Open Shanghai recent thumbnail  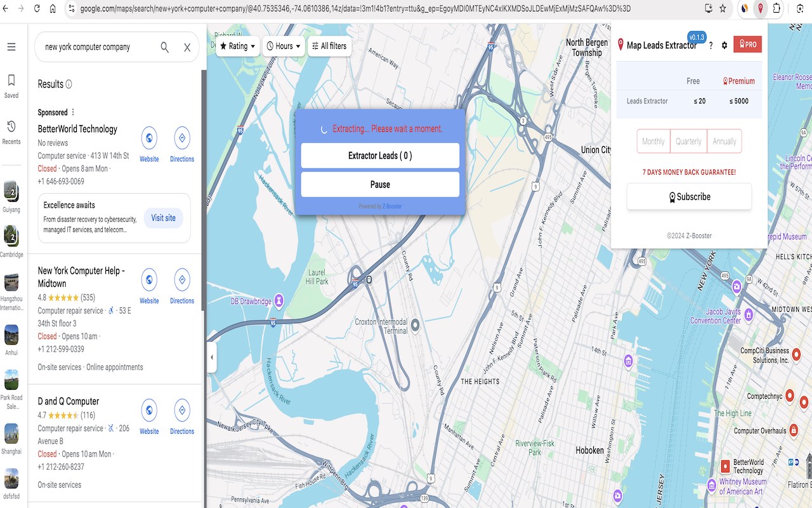11,438
